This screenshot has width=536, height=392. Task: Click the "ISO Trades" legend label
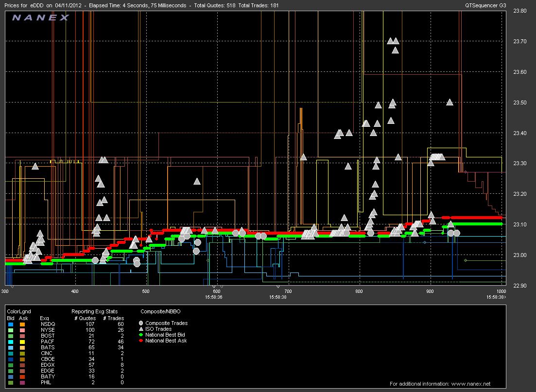point(158,329)
